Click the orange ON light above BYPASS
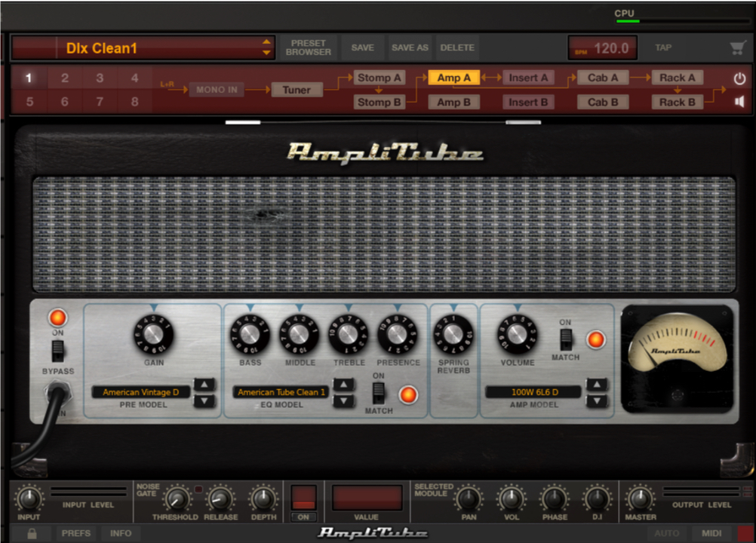The width and height of the screenshot is (756, 543). click(x=57, y=318)
